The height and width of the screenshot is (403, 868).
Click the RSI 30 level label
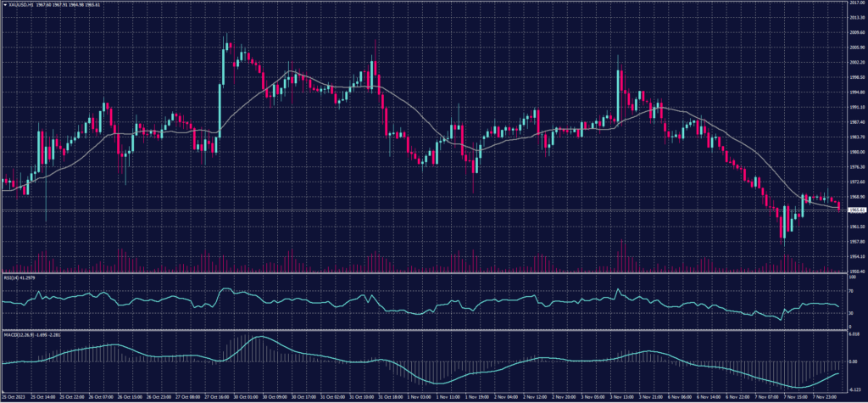click(x=851, y=313)
